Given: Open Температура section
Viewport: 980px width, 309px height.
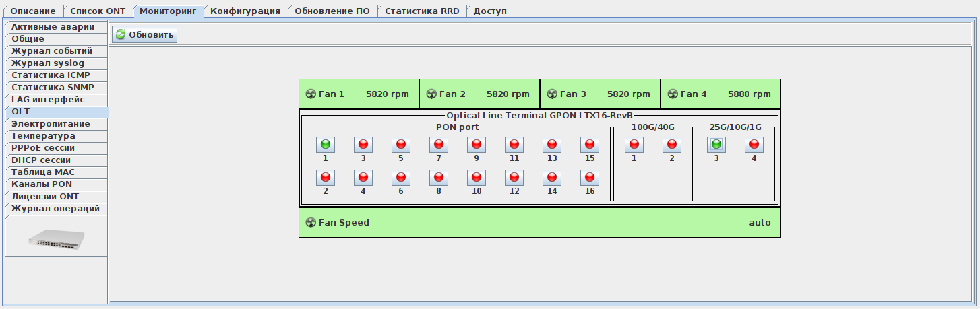Looking at the screenshot, I should [x=56, y=136].
